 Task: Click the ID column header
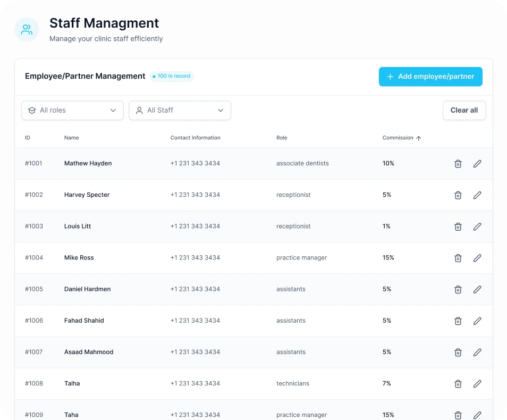coord(28,138)
